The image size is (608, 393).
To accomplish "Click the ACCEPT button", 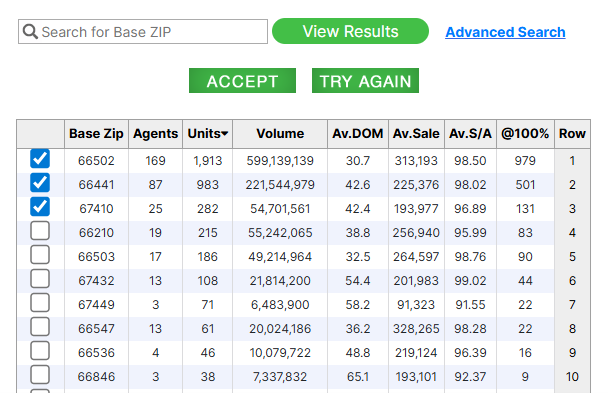I will point(242,81).
